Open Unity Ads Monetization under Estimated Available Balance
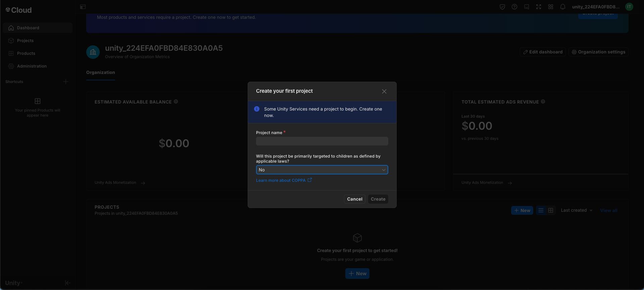The height and width of the screenshot is (290, 644). 120,183
